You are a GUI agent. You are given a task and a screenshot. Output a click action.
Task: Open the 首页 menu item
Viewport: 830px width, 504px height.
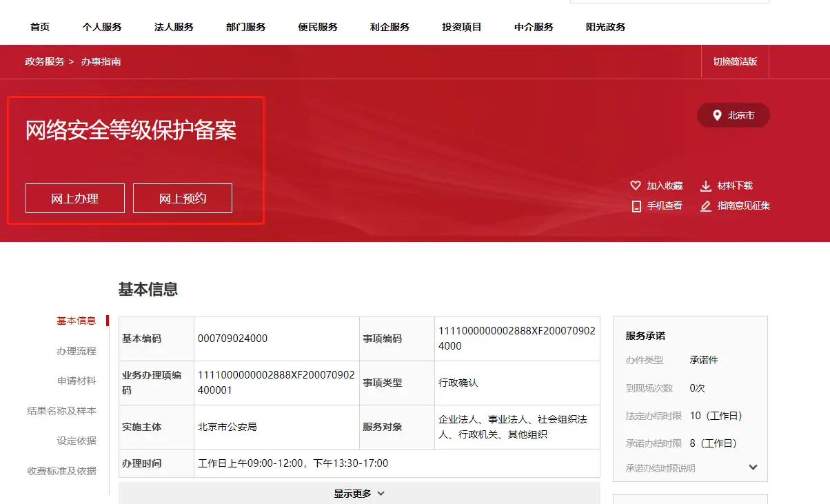click(x=39, y=27)
